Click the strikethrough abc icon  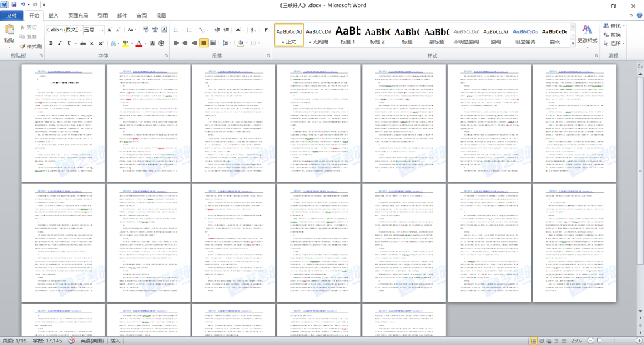tap(81, 43)
